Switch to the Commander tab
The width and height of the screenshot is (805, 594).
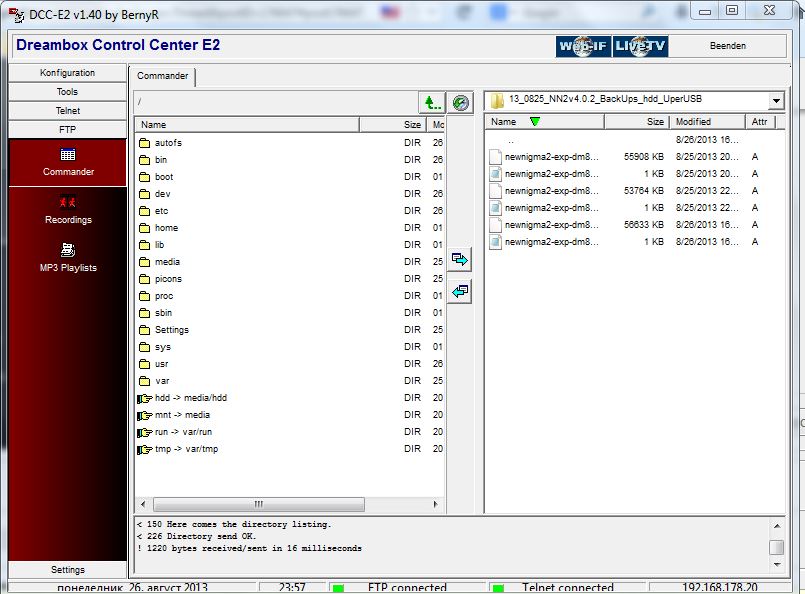click(x=162, y=76)
